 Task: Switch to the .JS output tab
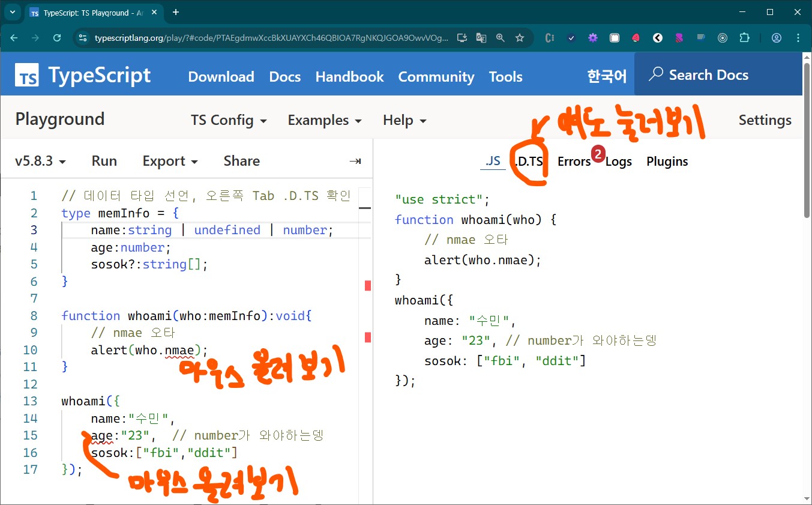493,161
